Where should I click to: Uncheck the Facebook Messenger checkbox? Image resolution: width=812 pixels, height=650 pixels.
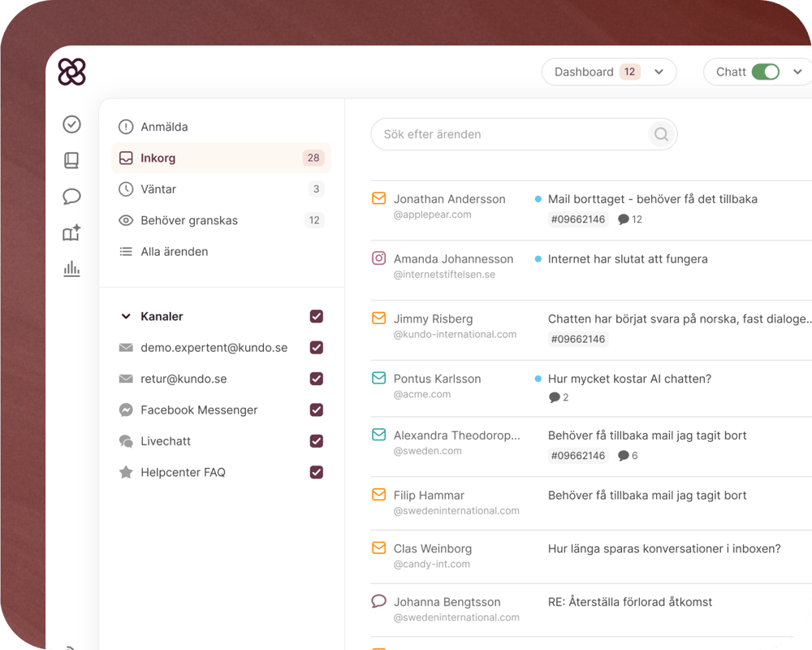coord(317,410)
